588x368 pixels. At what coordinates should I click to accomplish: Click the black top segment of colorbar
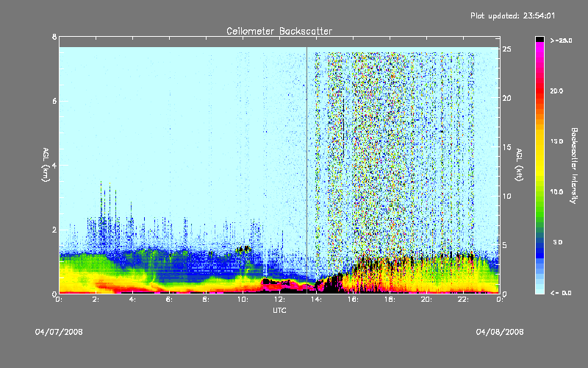pos(539,39)
